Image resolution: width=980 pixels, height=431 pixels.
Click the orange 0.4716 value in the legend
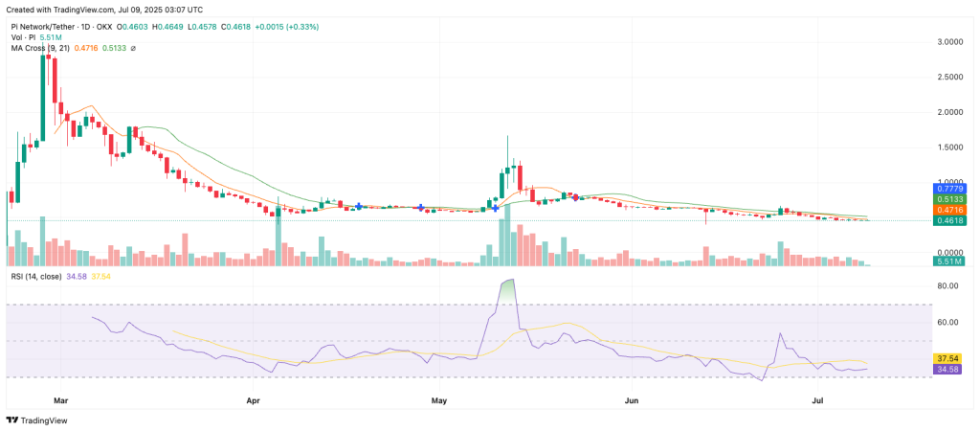[85, 48]
